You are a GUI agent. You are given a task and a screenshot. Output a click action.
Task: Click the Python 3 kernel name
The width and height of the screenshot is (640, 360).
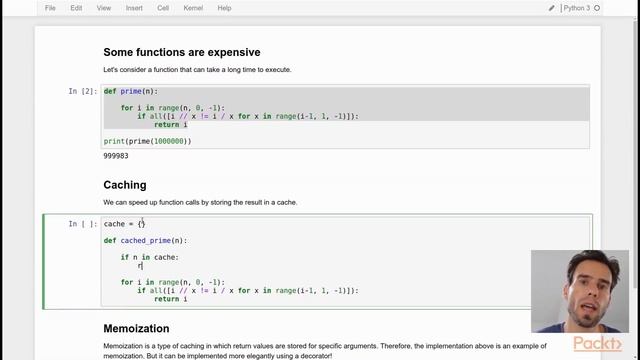click(x=576, y=8)
